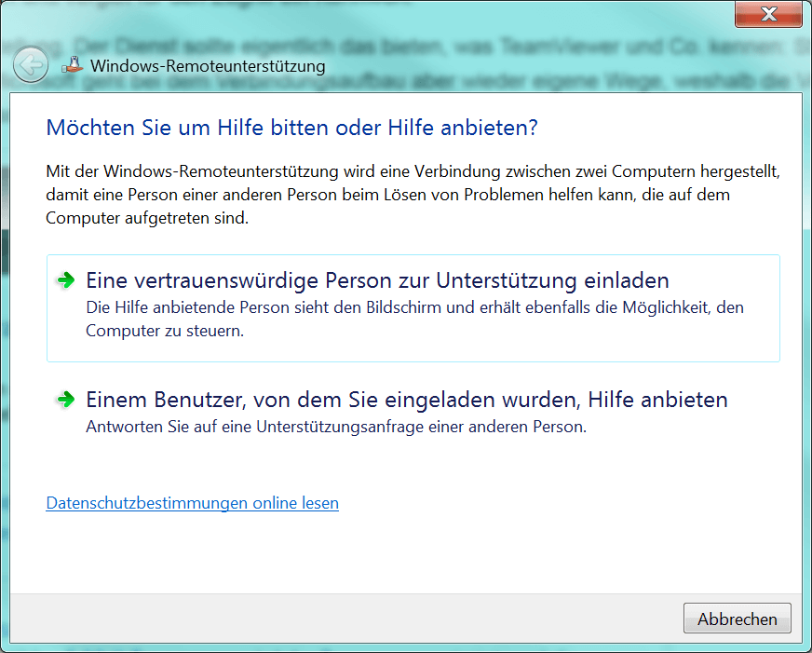Choose 'Eine vertrauenswürdige Person zur Unterstützung einladen'

[413, 308]
